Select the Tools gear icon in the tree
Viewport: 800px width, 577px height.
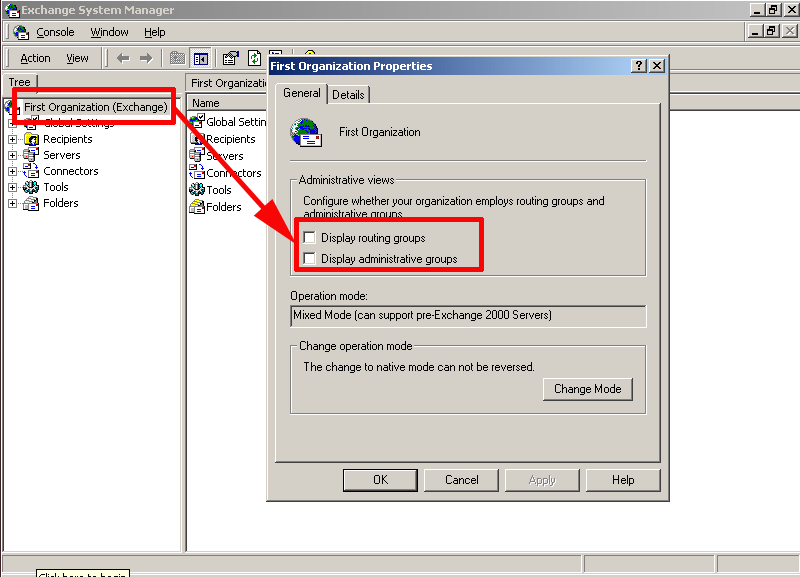pyautogui.click(x=31, y=187)
